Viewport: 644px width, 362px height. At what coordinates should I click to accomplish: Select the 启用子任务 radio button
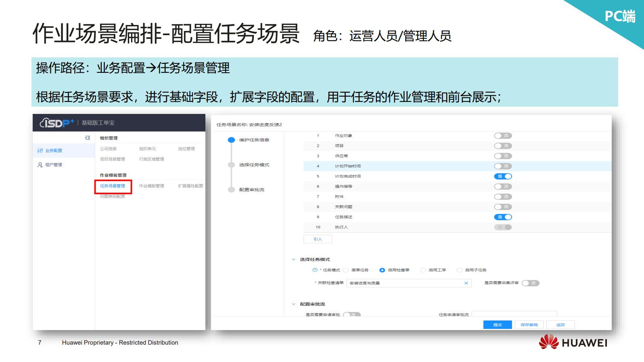point(459,270)
